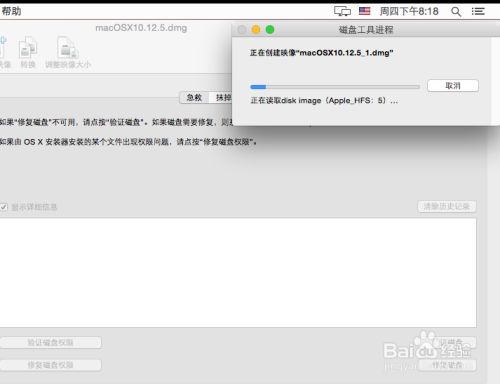Click the 调整映像大小 resize image icon

coord(68,52)
